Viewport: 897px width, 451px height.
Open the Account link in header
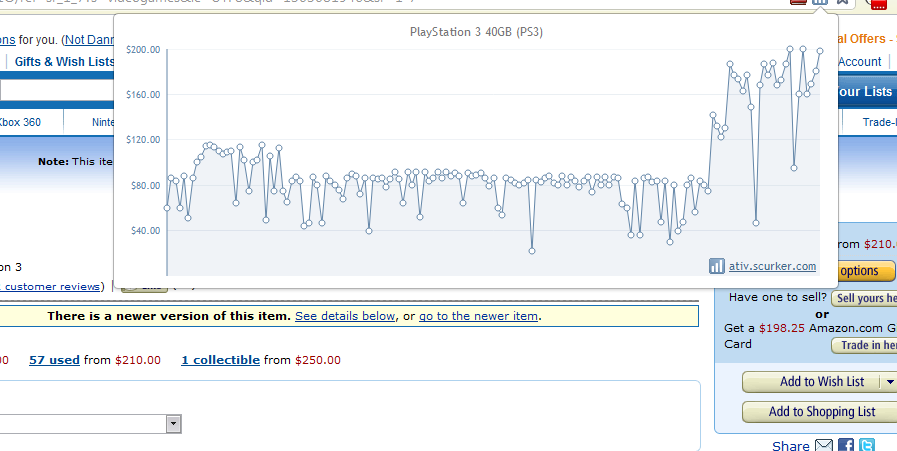(x=859, y=62)
